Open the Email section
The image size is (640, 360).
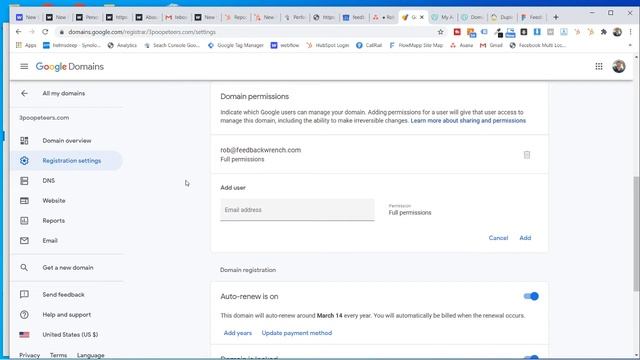coord(50,240)
